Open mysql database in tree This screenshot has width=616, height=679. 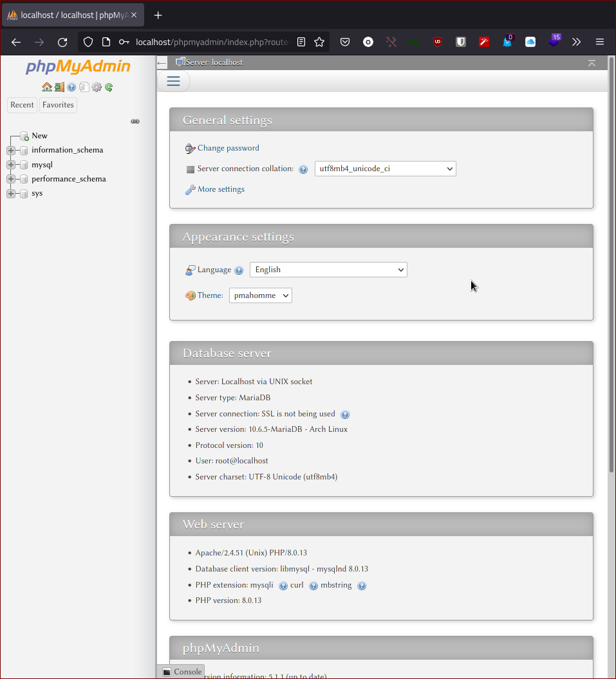pos(42,165)
